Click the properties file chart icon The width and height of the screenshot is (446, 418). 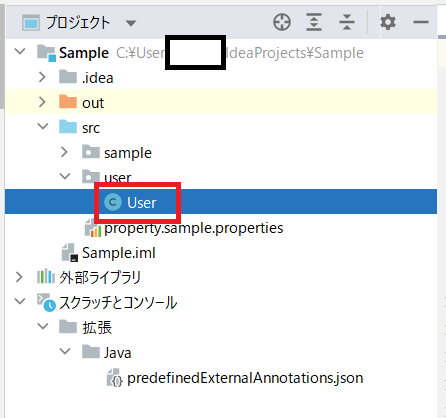click(93, 228)
